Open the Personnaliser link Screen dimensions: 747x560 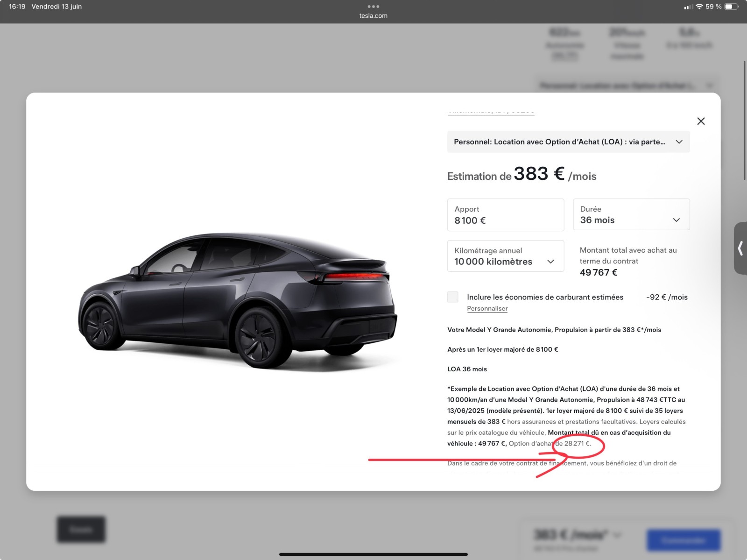click(487, 309)
